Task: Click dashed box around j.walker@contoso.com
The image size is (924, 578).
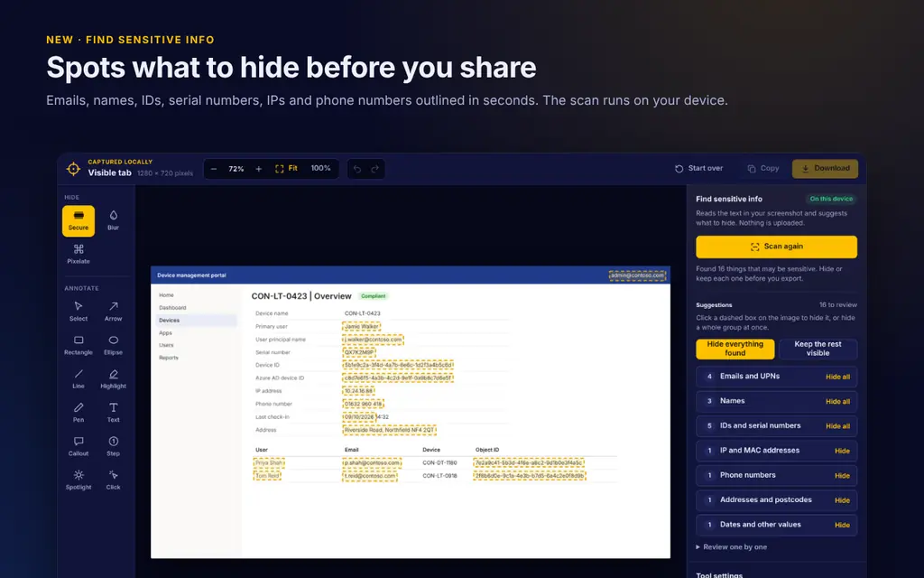Action: [x=373, y=340]
